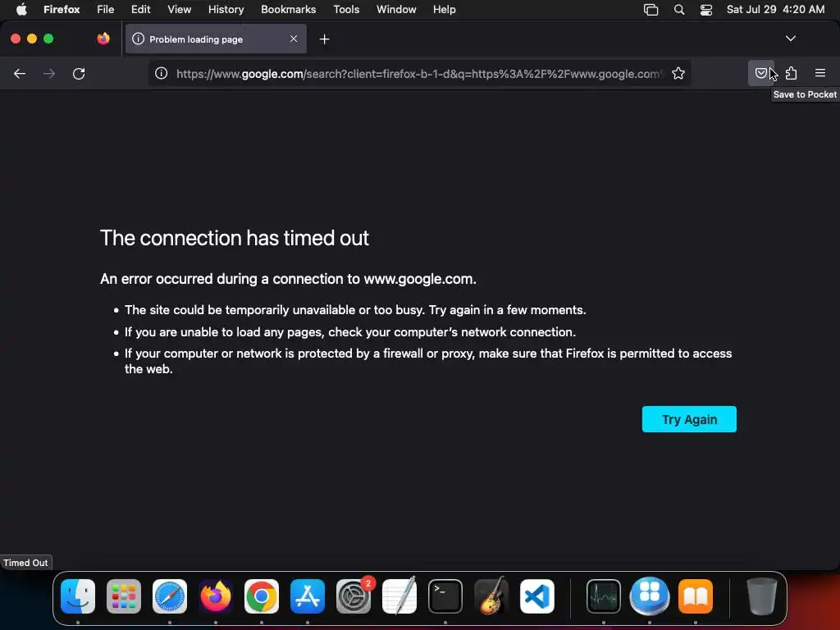Open the Trash in the Dock
The width and height of the screenshot is (840, 630).
point(762,596)
